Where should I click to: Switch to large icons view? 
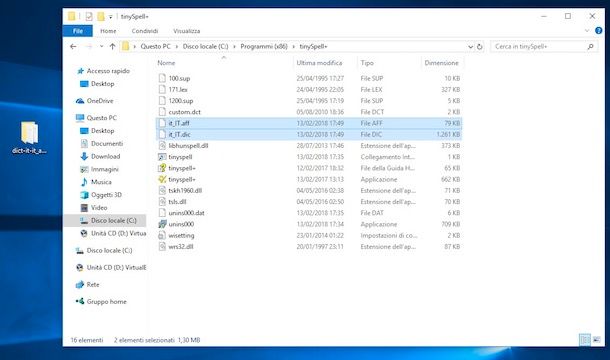pyautogui.click(x=596, y=340)
